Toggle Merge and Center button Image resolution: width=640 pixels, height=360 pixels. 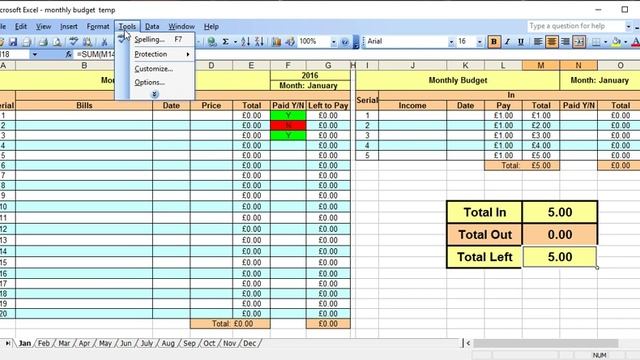click(x=579, y=42)
